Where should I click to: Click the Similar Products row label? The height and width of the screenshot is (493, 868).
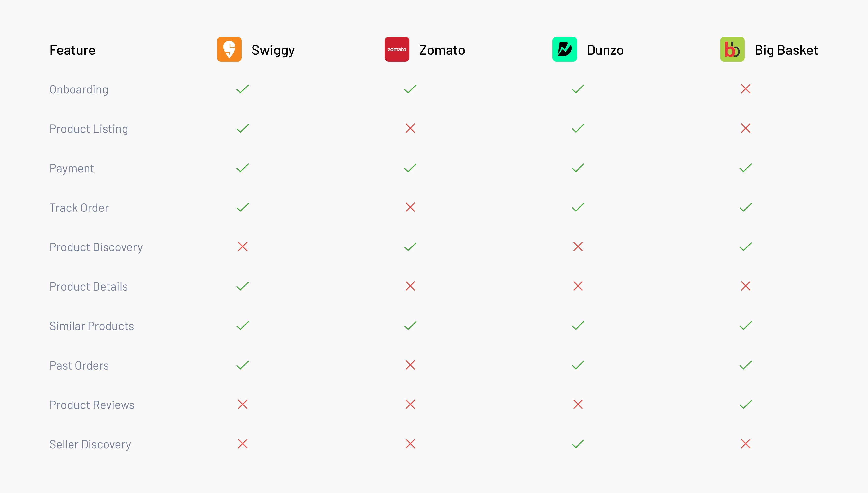[x=92, y=326]
